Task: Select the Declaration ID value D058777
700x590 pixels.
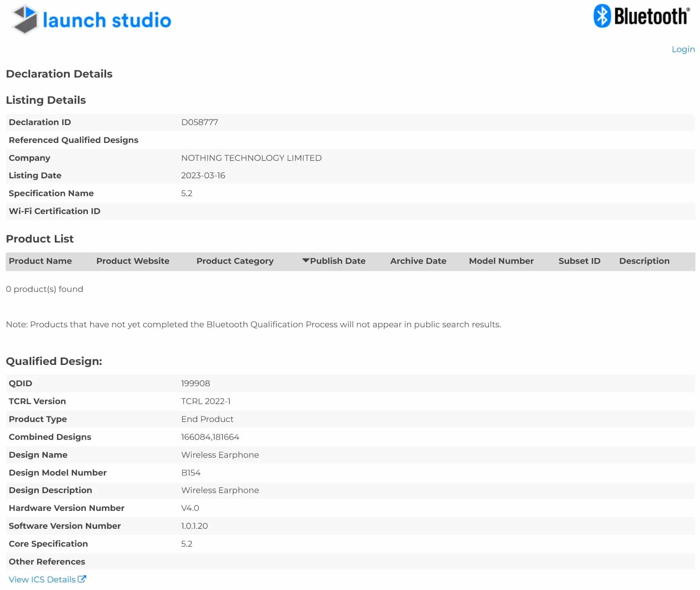Action: (199, 122)
